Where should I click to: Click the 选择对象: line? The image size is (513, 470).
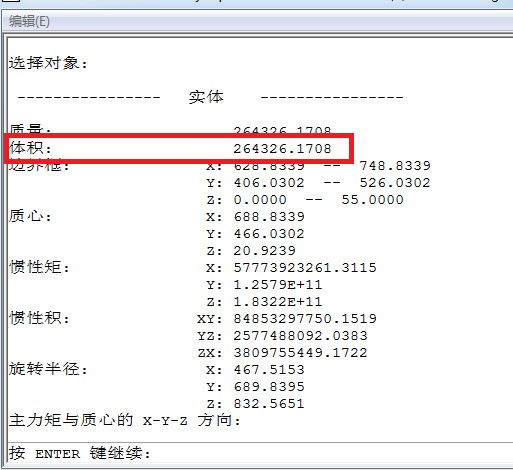48,63
